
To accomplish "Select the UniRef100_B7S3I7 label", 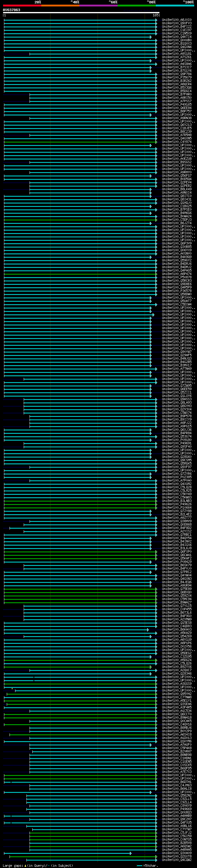I will pos(176,67).
